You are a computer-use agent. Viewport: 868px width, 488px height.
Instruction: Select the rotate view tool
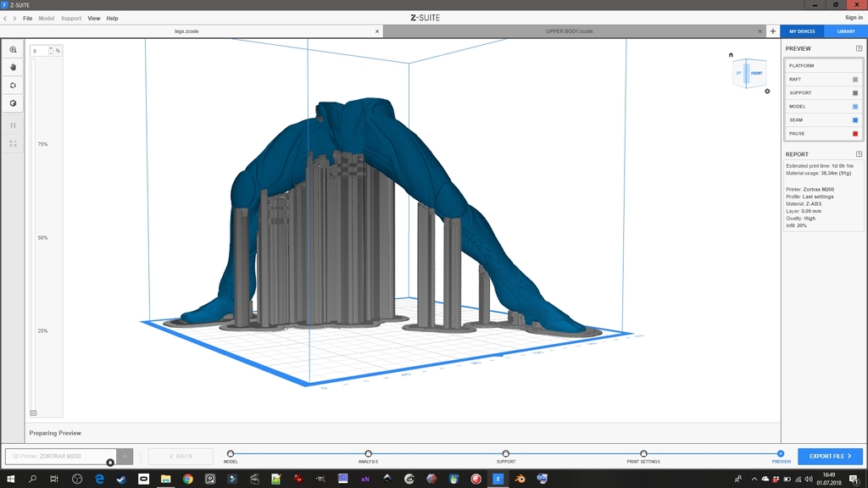click(x=13, y=86)
